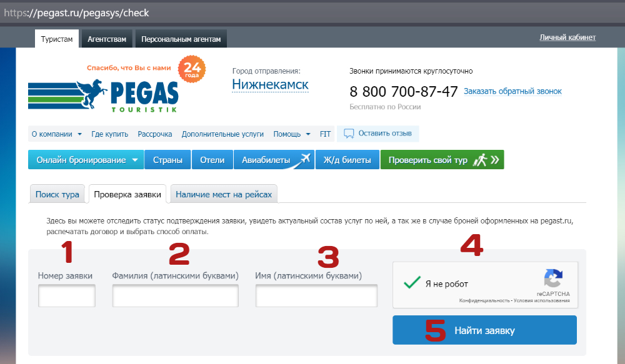Image resolution: width=625 pixels, height=364 pixels.
Task: Select the Проверка заявки tab
Action: click(127, 194)
